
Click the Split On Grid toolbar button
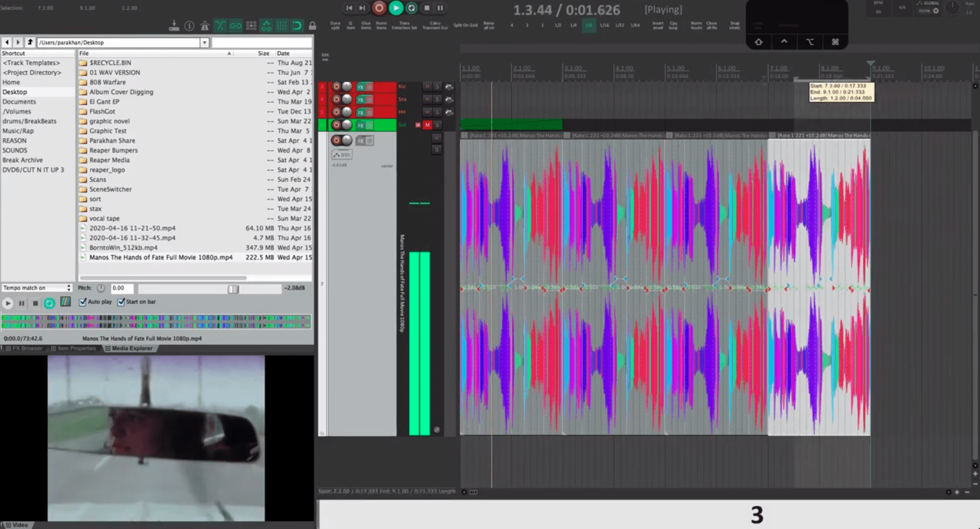click(x=466, y=25)
